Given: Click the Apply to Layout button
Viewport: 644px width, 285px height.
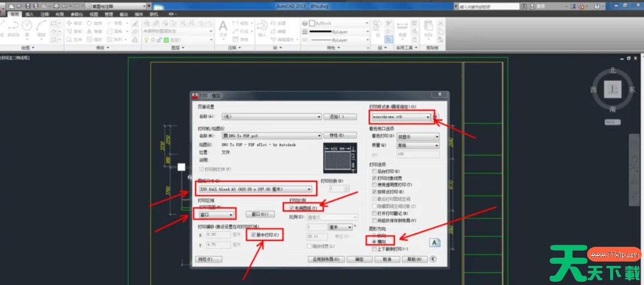Looking at the screenshot, I should [x=326, y=259].
